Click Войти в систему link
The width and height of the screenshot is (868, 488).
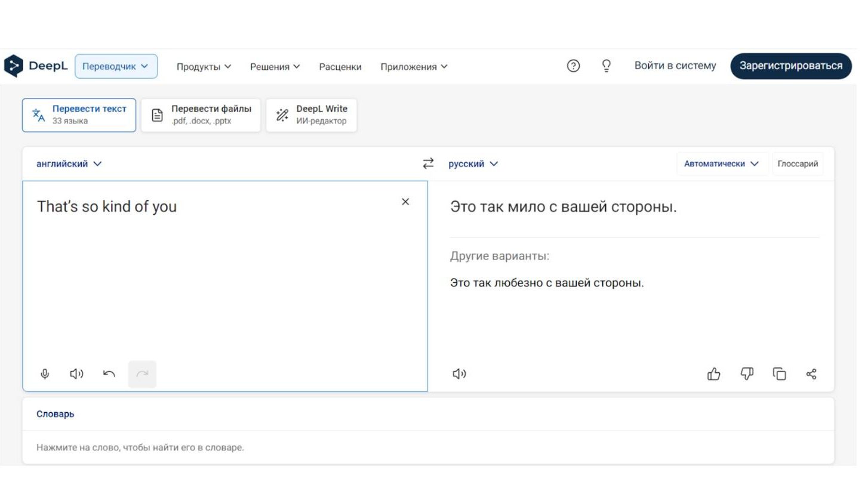675,66
